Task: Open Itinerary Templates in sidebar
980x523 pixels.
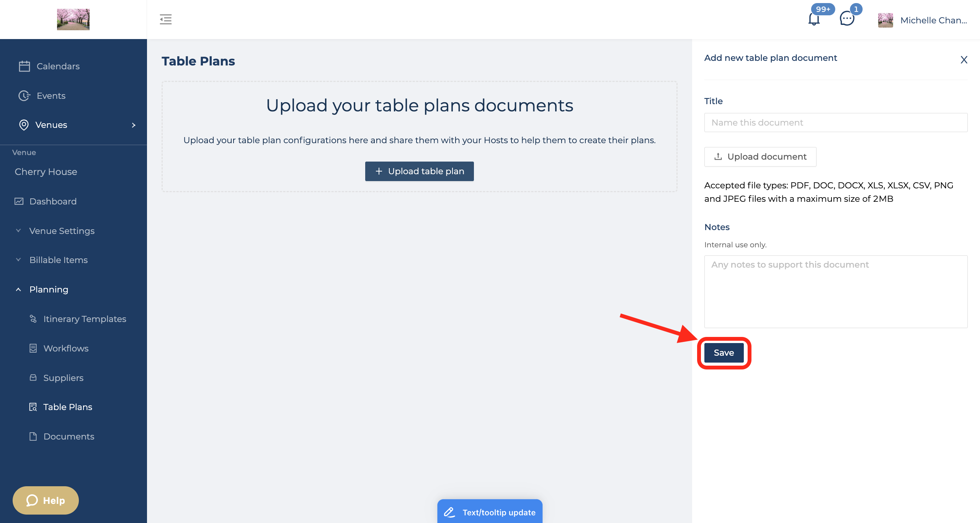Action: [85, 319]
